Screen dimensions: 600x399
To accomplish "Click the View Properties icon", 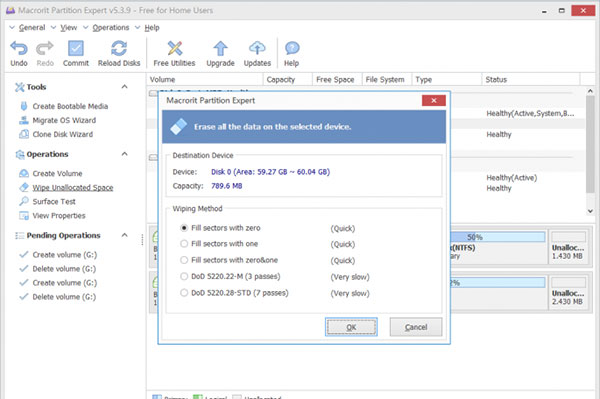I will click(x=24, y=215).
